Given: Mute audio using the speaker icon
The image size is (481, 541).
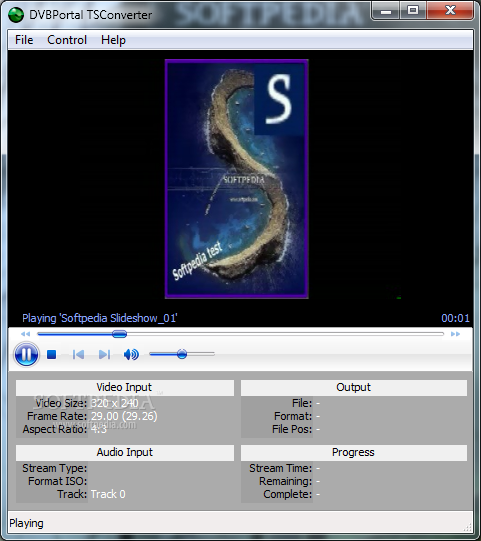Looking at the screenshot, I should point(131,354).
